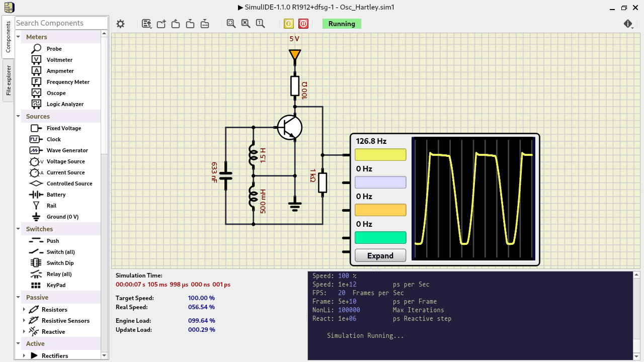Click the new circuit icon

(162, 24)
